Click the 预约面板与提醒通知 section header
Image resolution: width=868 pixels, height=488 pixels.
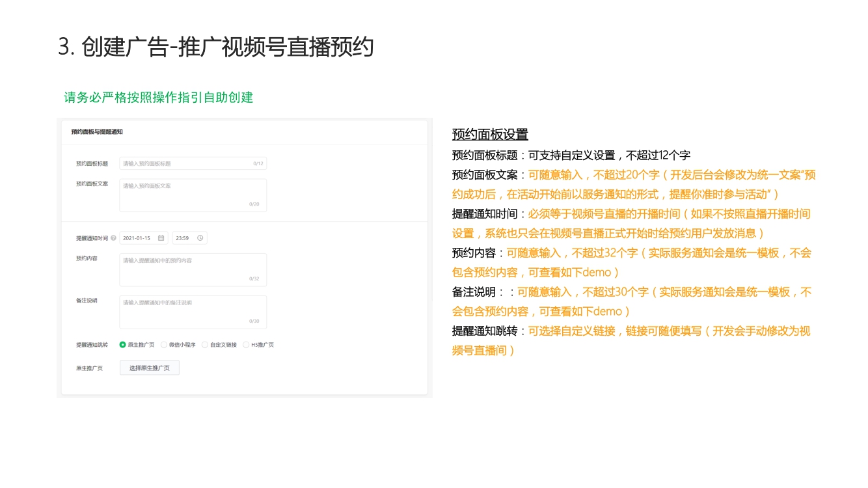97,132
